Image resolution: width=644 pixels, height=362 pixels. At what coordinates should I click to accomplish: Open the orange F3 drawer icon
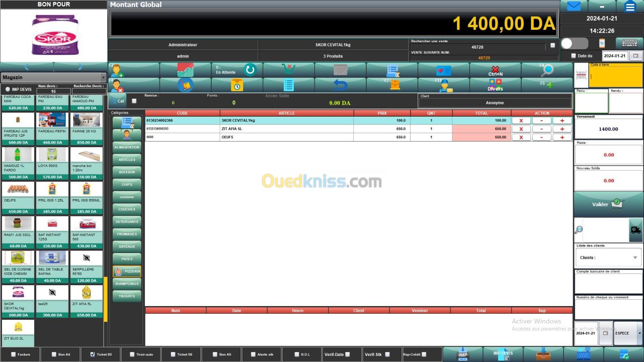[x=392, y=85]
